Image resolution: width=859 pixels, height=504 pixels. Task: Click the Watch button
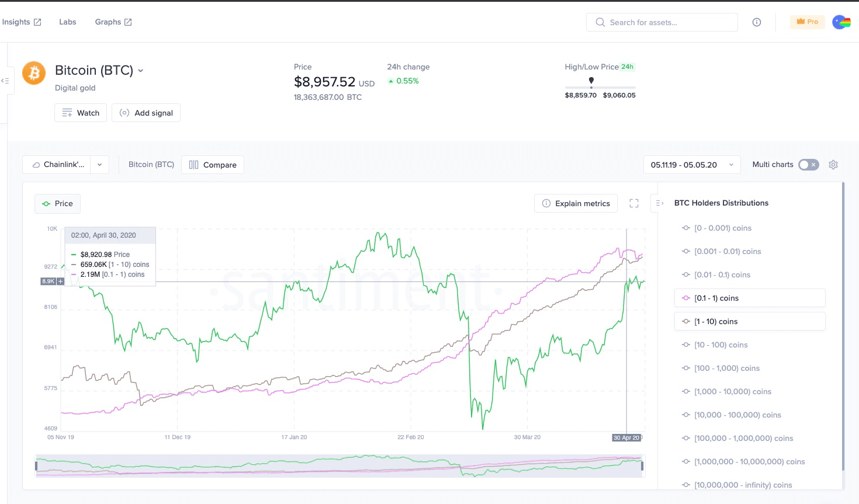click(x=81, y=113)
